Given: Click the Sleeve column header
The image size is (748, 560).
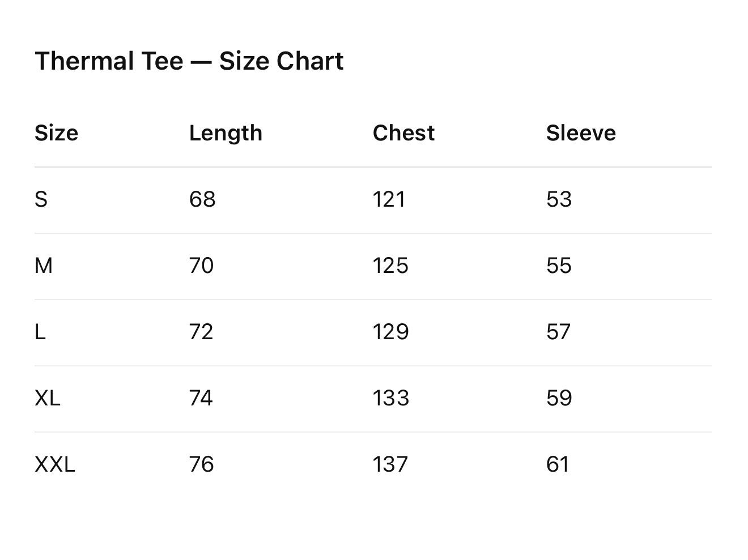Looking at the screenshot, I should [x=581, y=133].
